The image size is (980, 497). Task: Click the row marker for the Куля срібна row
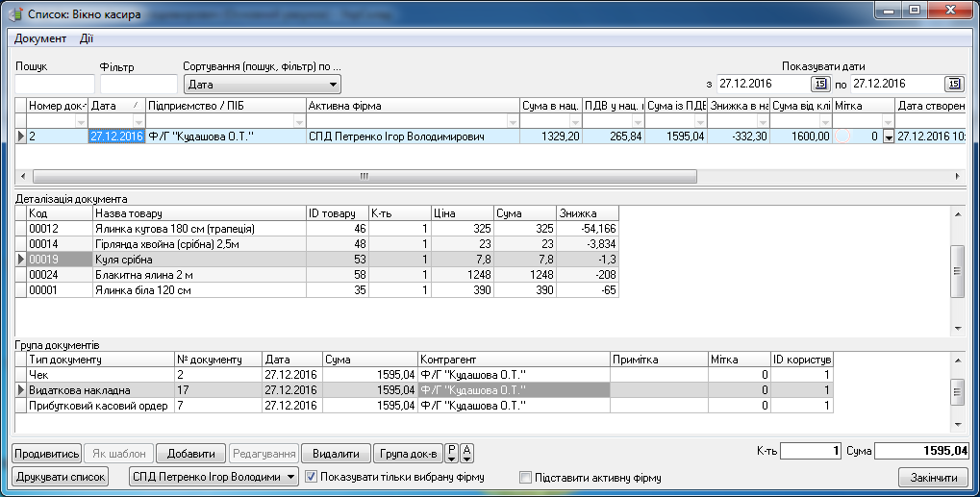tap(20, 260)
